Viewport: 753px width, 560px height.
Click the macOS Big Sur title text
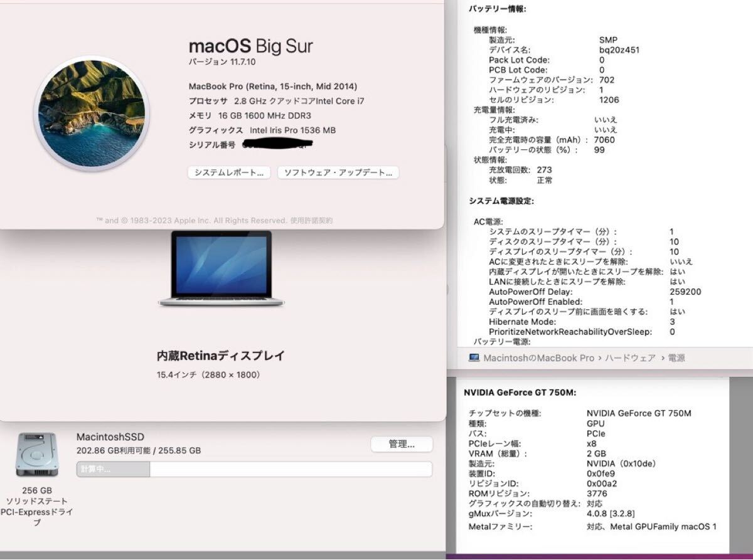tap(250, 46)
